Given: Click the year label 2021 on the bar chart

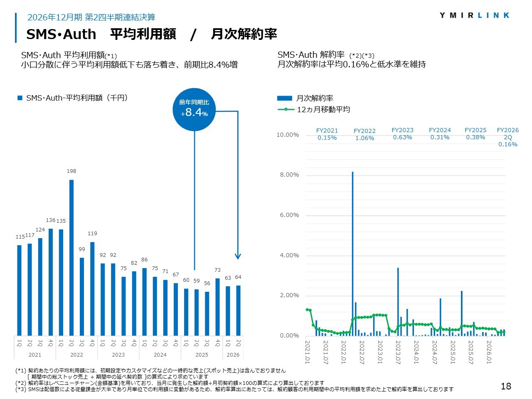Looking at the screenshot, I should [x=35, y=355].
